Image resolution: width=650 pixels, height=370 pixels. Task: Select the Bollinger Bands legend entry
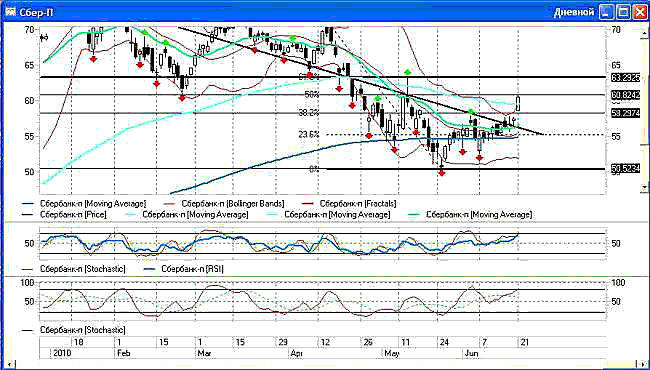pos(224,203)
